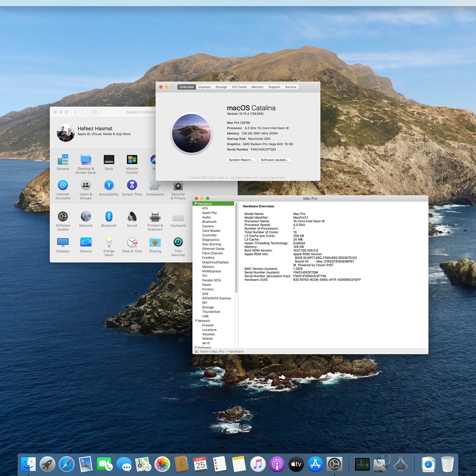Select Audio in hardware sidebar
Image resolution: width=476 pixels, height=476 pixels.
pyautogui.click(x=206, y=217)
